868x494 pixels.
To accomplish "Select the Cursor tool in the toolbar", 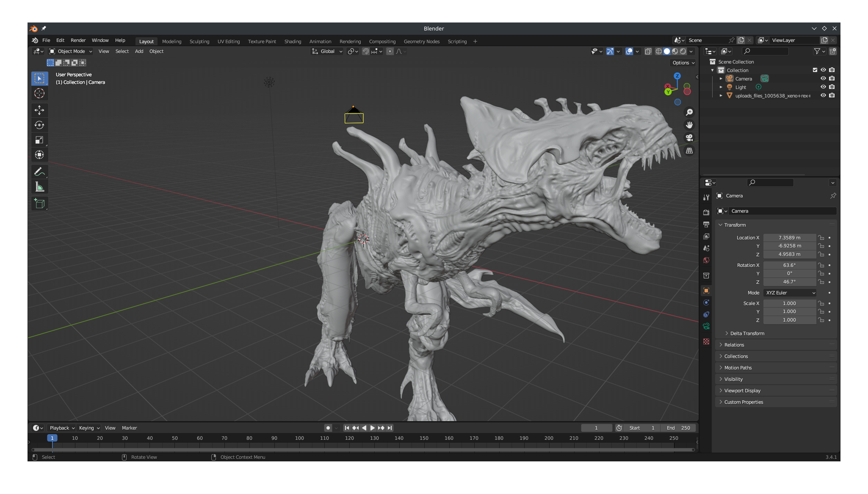I will click(39, 93).
